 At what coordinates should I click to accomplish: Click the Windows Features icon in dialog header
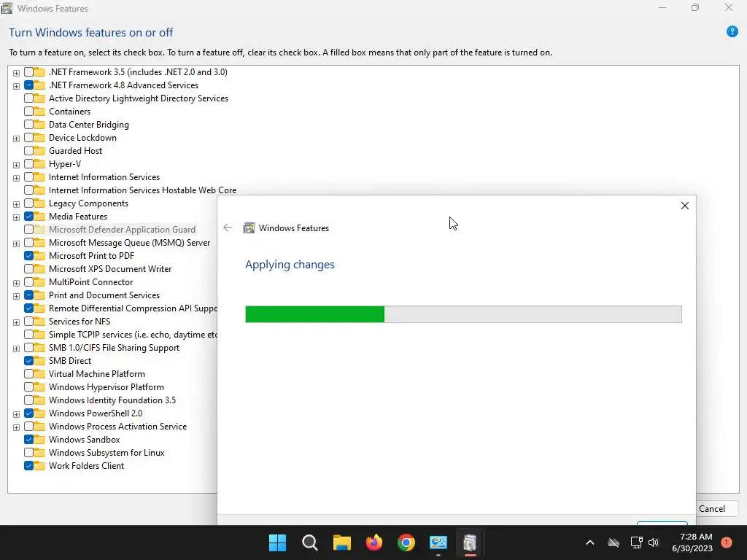coord(249,227)
